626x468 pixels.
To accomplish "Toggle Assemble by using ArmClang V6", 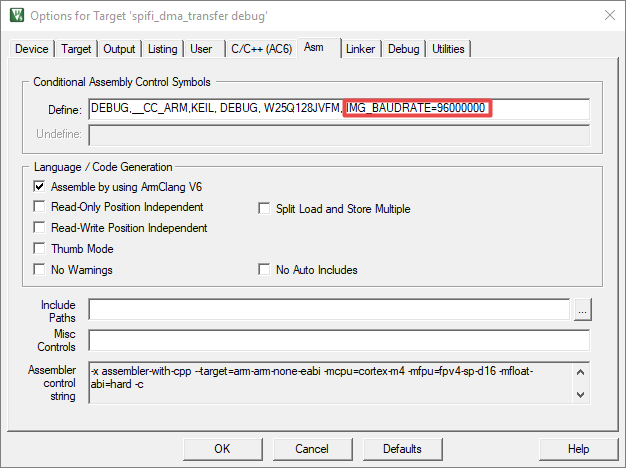I will pos(40,186).
